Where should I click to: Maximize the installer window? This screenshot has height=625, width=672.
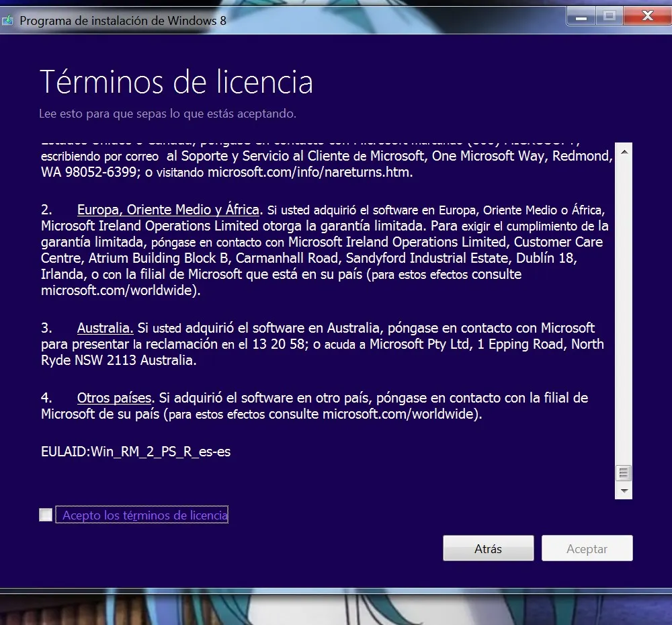pyautogui.click(x=610, y=15)
